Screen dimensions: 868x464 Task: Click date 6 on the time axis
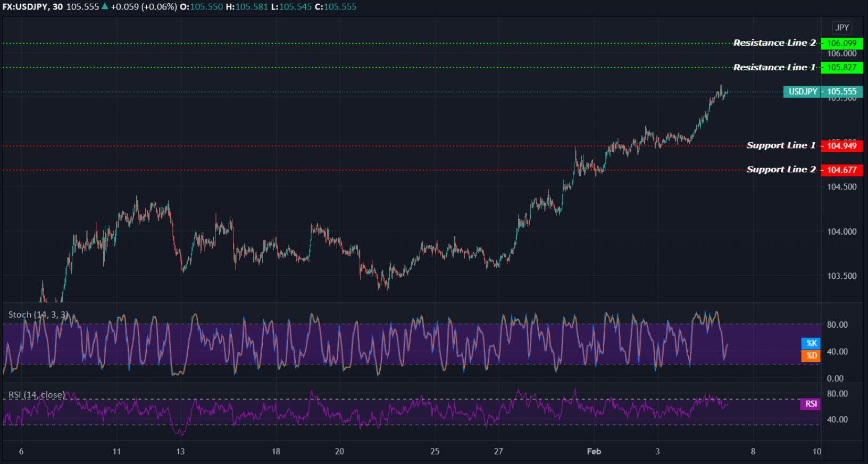pyautogui.click(x=21, y=451)
